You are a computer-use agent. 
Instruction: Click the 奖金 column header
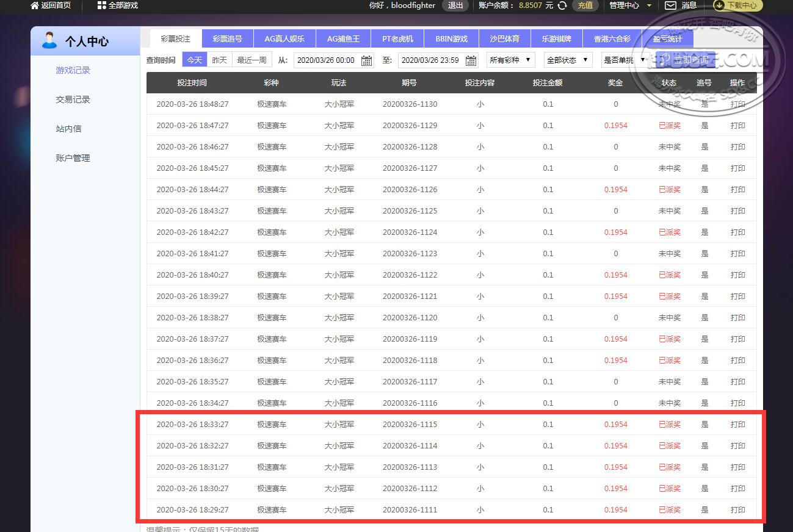615,82
